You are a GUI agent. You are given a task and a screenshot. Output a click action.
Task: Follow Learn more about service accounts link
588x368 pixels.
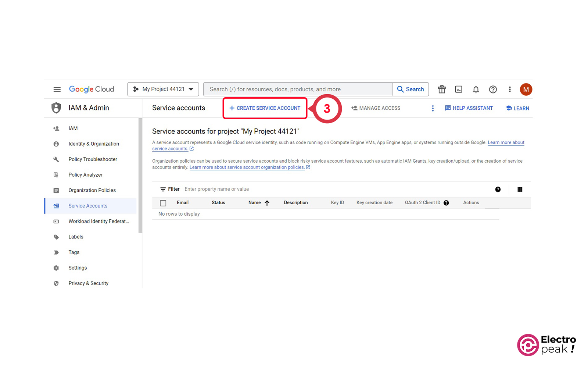506,142
